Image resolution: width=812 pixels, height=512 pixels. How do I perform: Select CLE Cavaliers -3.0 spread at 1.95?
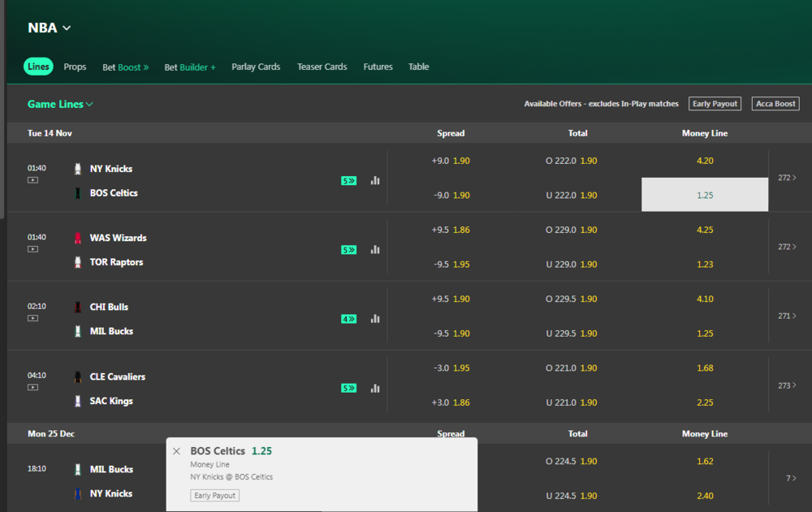(451, 368)
